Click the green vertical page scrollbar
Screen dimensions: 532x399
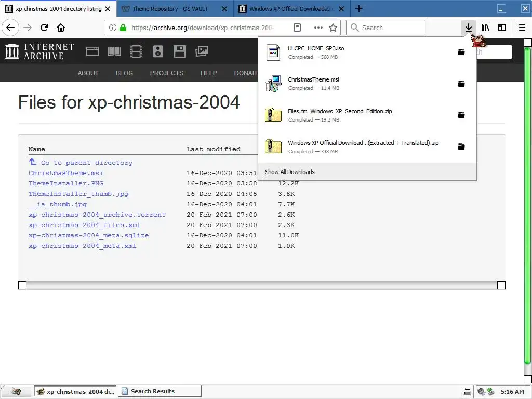[528, 205]
